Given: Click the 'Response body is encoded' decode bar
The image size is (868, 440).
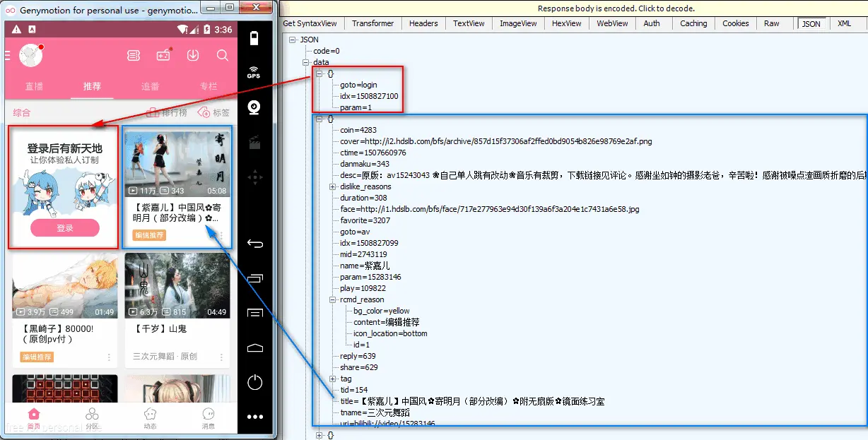Looking at the screenshot, I should (574, 8).
